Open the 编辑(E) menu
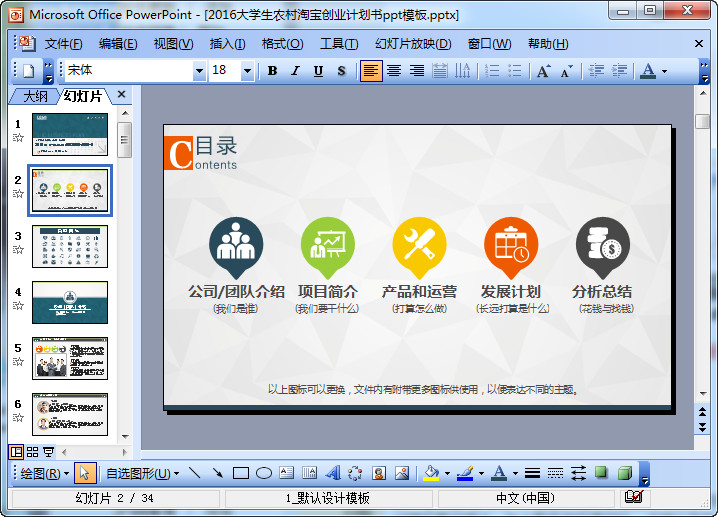 (x=118, y=44)
